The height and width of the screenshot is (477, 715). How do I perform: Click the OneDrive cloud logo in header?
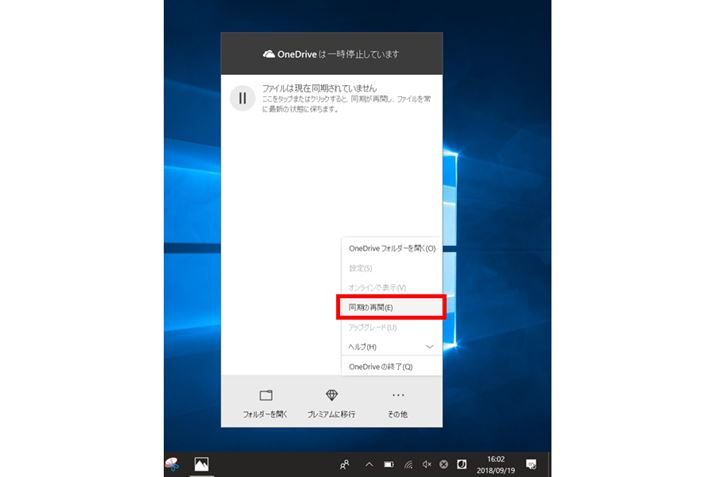pyautogui.click(x=269, y=54)
